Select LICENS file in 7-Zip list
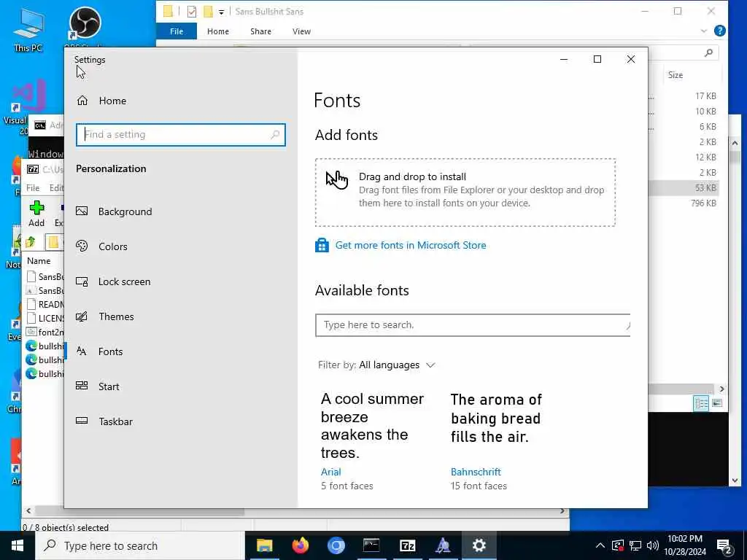Image resolution: width=747 pixels, height=560 pixels. (45, 318)
